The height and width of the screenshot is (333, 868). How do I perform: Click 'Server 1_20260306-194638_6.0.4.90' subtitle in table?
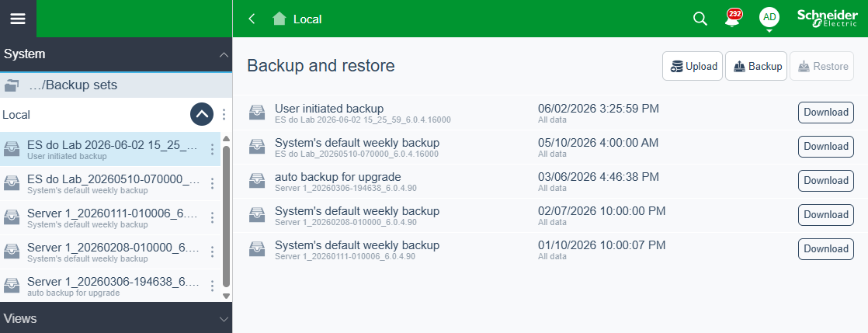[x=346, y=188]
